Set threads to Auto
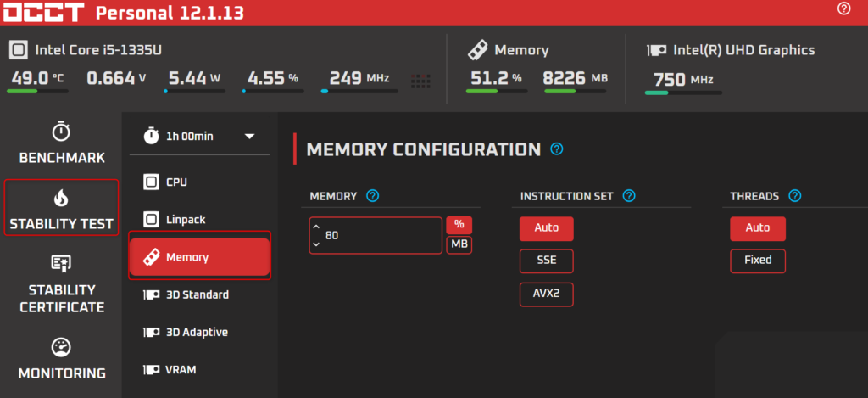Viewport: 868px width, 398px height. pos(758,228)
